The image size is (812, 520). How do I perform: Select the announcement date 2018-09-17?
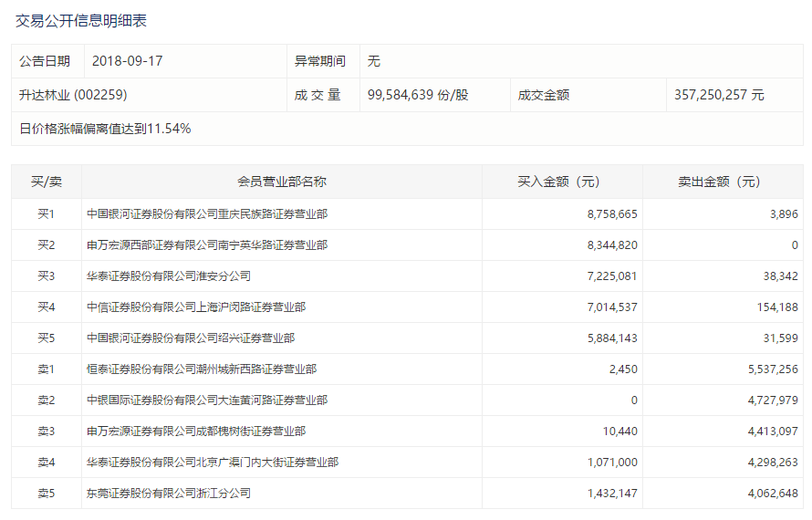[128, 61]
